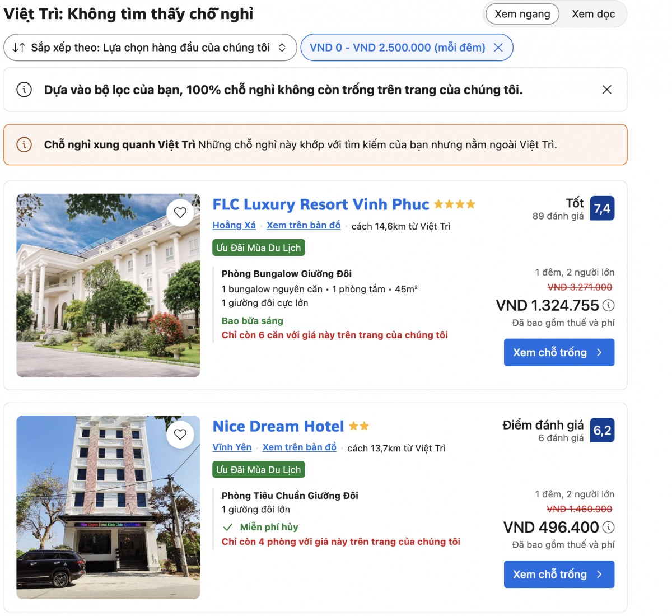Click the info icon on the orange Việt Trì banner
The height and width of the screenshot is (616, 672).
coord(23,145)
